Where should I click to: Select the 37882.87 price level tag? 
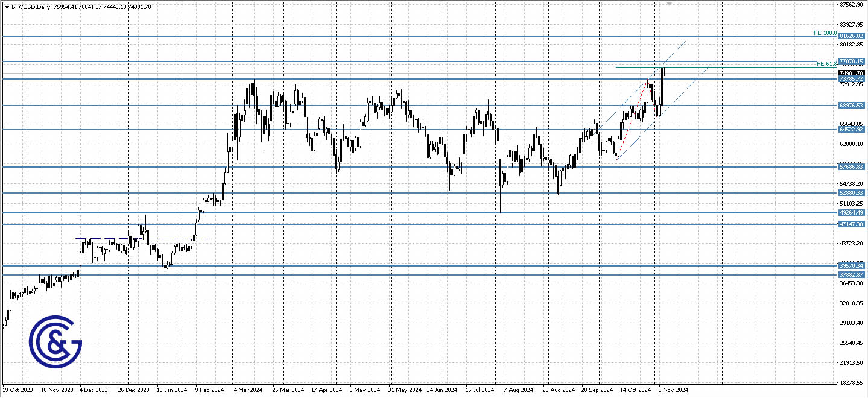(852, 274)
